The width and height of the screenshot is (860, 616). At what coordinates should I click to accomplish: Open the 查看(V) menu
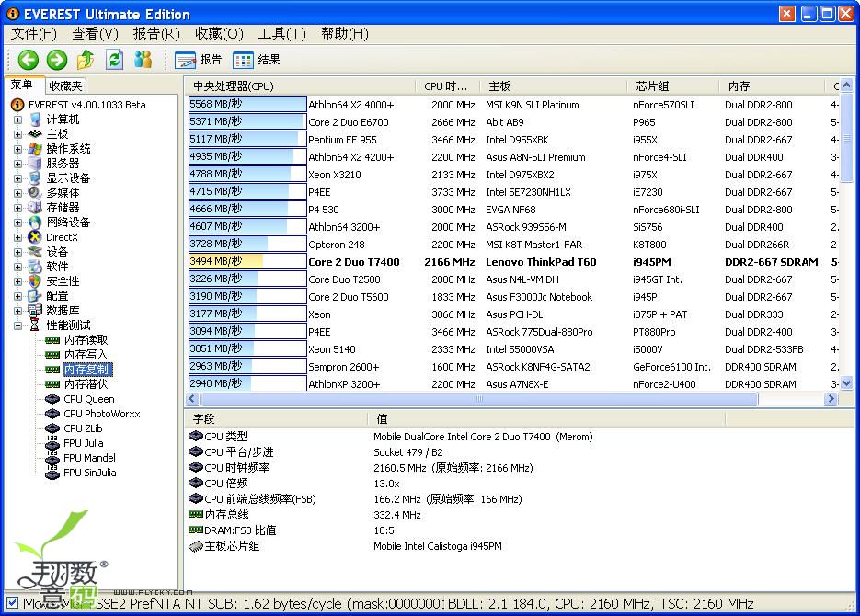96,34
